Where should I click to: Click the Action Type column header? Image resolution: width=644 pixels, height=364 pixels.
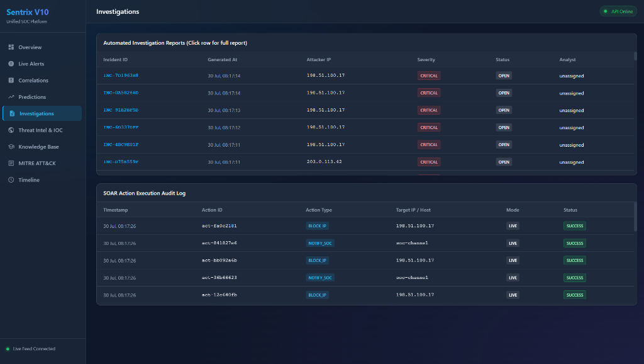coord(319,210)
